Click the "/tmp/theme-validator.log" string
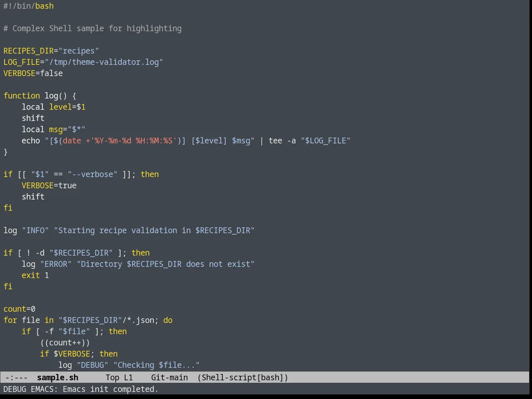 [103, 62]
